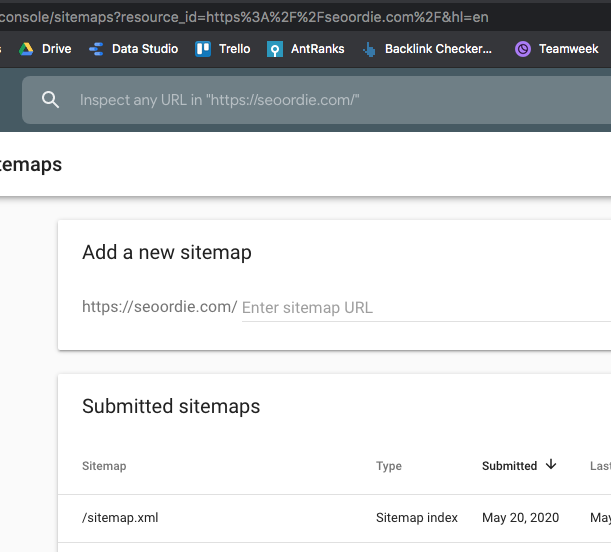
Task: Open the Teamweek bookmark icon
Action: [x=523, y=49]
